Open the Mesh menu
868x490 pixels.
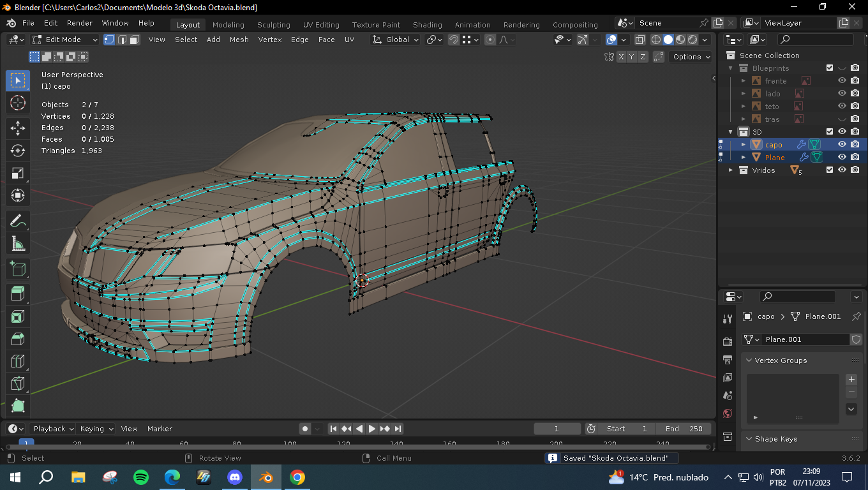pyautogui.click(x=239, y=40)
